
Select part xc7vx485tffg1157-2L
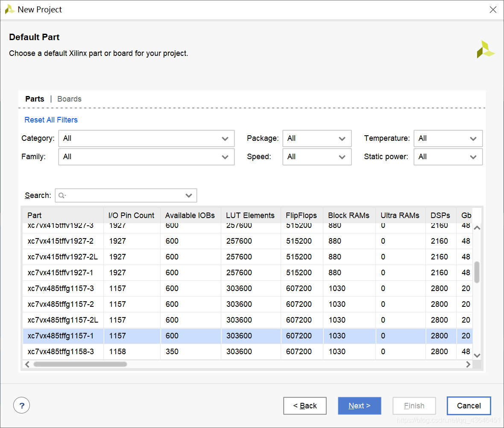(63, 320)
